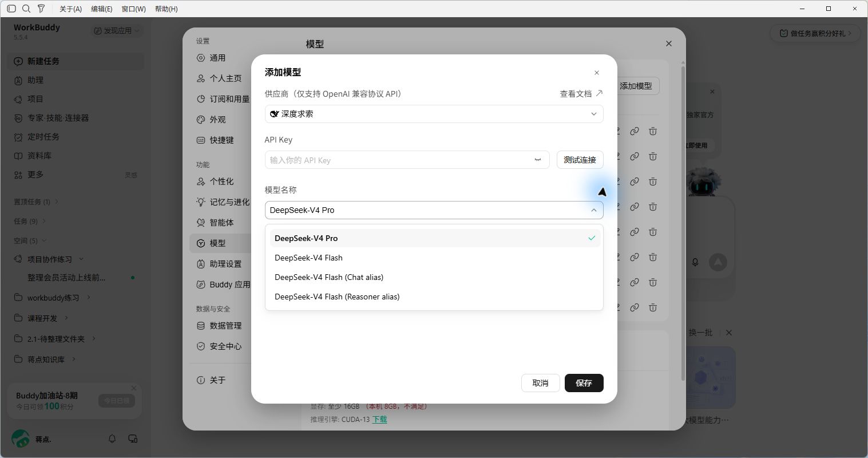Click the 取消 button in the dialog

click(540, 383)
